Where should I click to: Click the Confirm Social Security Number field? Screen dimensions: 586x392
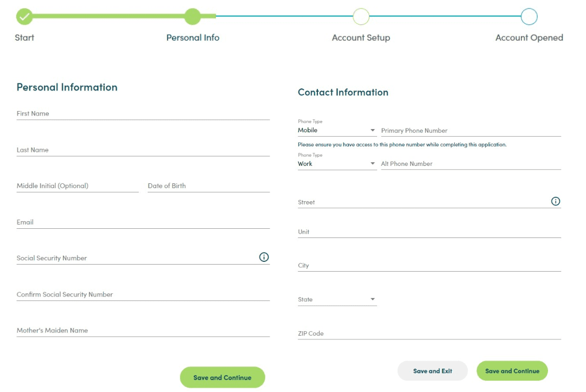pos(143,294)
